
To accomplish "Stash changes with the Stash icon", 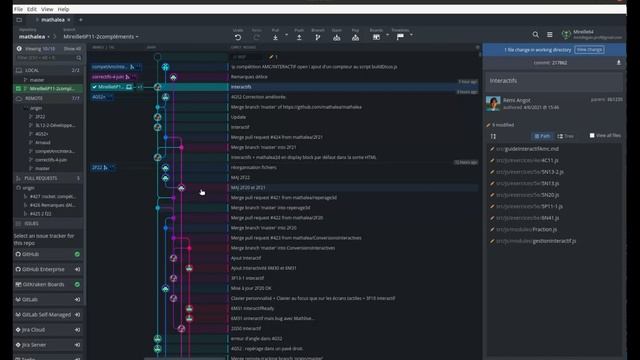I will pos(337,37).
